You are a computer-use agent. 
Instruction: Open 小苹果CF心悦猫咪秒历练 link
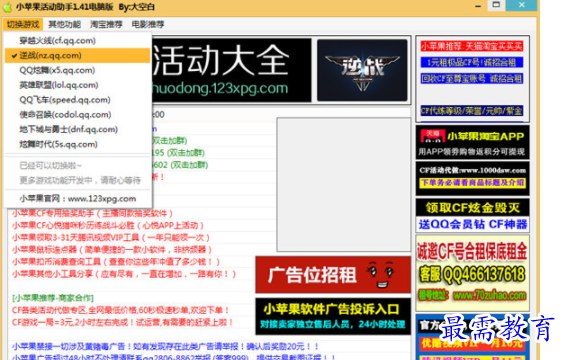point(108,225)
